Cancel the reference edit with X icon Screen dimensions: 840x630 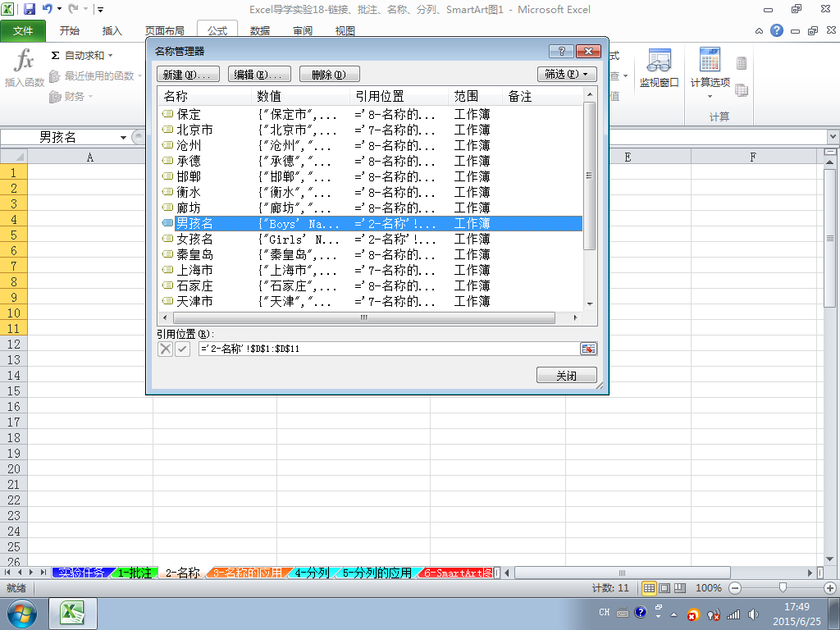[166, 349]
